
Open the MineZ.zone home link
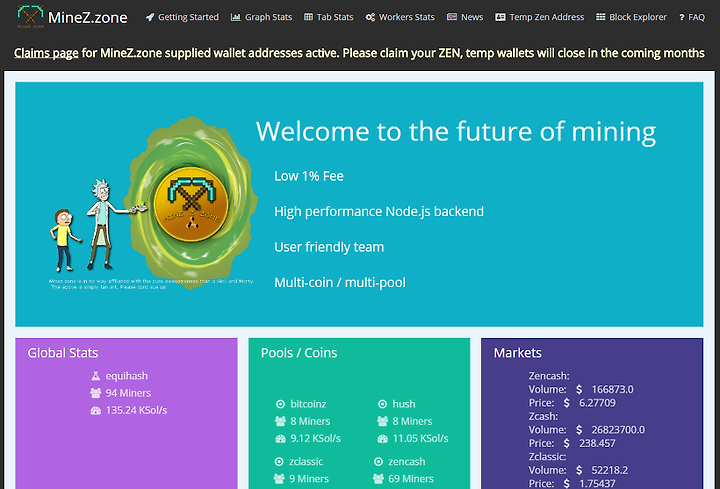click(x=87, y=17)
